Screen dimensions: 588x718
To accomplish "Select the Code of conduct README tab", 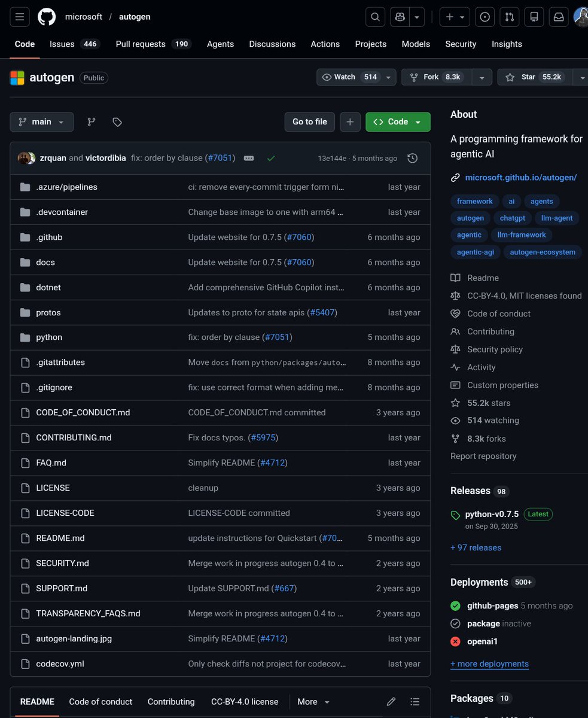I will 100,702.
